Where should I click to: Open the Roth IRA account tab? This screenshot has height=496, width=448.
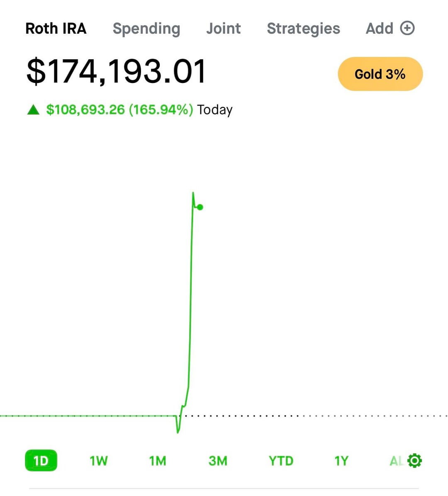point(56,29)
